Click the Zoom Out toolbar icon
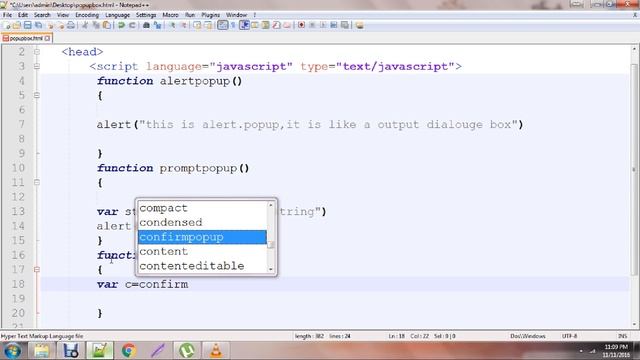Image resolution: width=640 pixels, height=360 pixels. (x=183, y=25)
